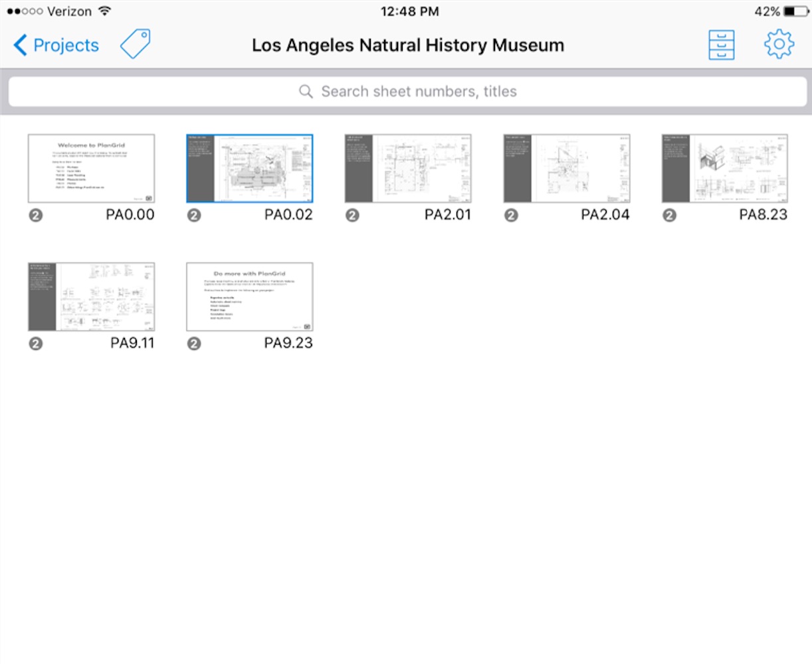Image resolution: width=812 pixels, height=664 pixels.
Task: Focus the sheet search field
Action: pos(407,92)
